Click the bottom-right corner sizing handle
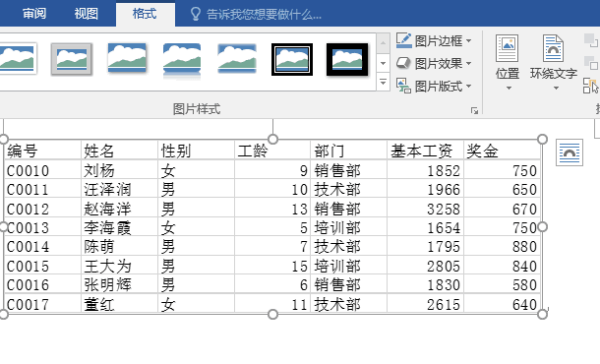The image size is (600, 364). (542, 314)
